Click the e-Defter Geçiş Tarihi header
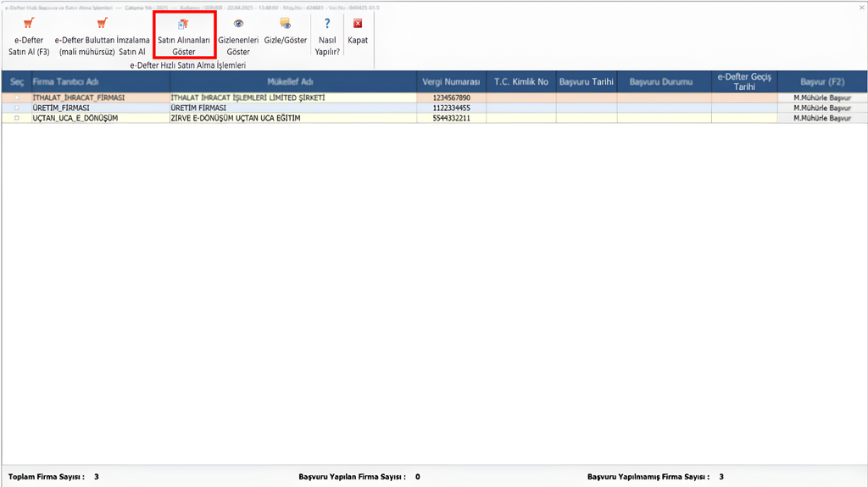868x487 pixels. (744, 81)
